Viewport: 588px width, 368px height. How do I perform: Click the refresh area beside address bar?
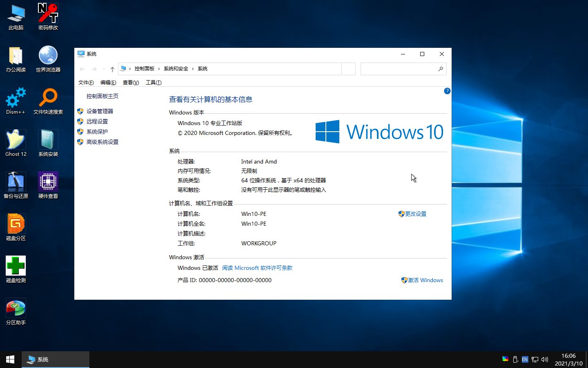pyautogui.click(x=348, y=69)
